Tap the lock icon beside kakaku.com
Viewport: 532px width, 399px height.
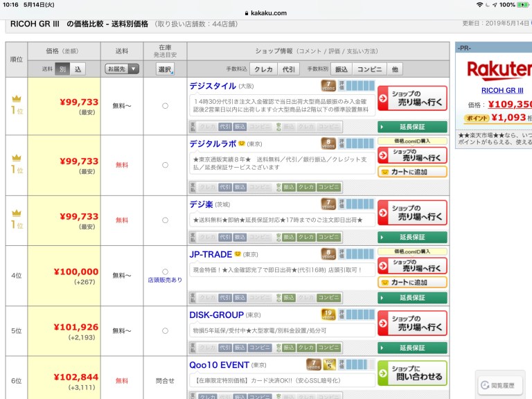247,12
